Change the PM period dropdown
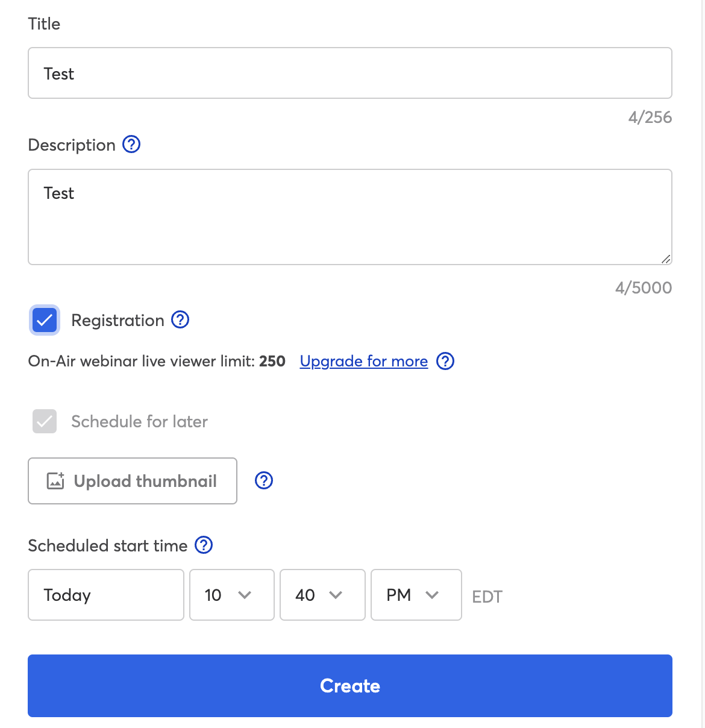705x728 pixels. click(416, 595)
